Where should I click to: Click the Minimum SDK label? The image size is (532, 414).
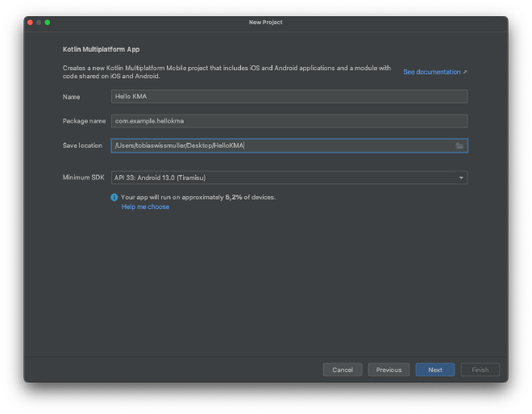[84, 178]
